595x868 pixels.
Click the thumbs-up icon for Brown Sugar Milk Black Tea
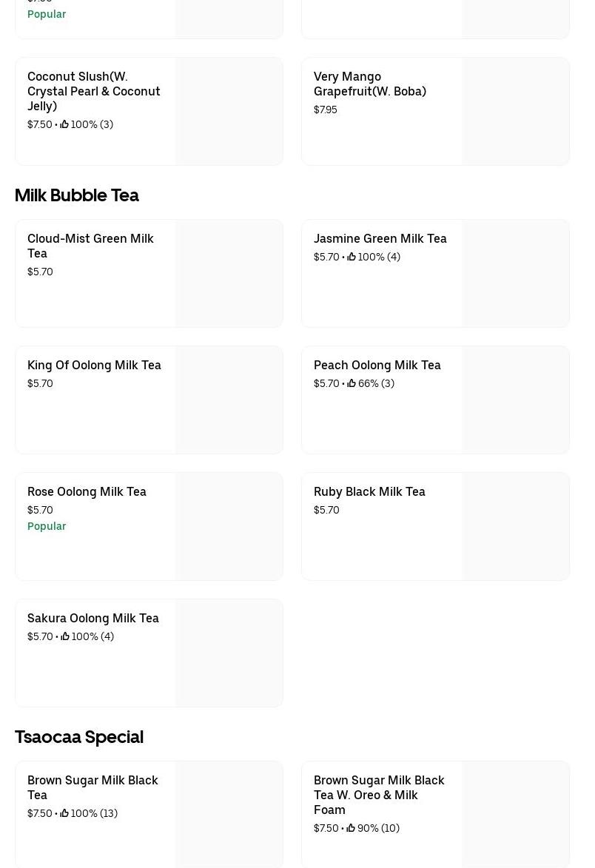click(x=64, y=813)
